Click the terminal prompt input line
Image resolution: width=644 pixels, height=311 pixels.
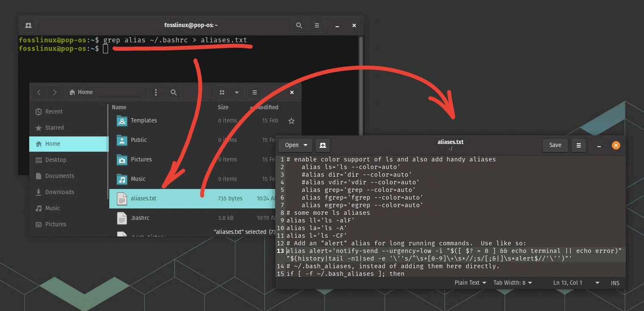[189, 49]
